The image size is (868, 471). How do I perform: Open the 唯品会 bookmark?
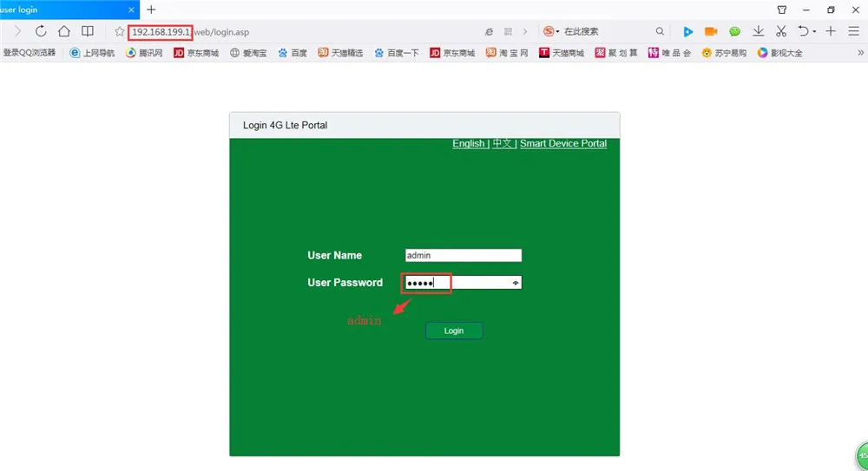pos(670,53)
